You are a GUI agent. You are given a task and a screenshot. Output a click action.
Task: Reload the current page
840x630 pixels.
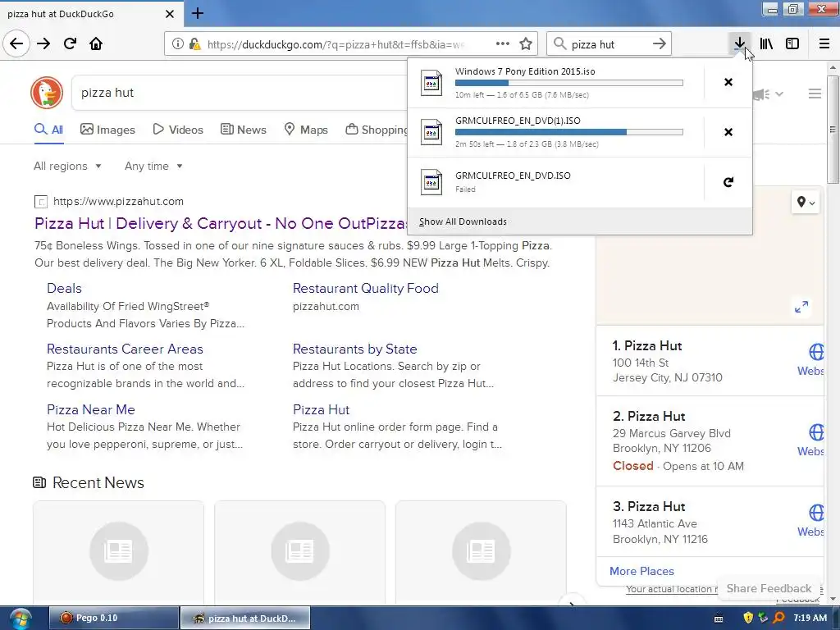coord(70,44)
